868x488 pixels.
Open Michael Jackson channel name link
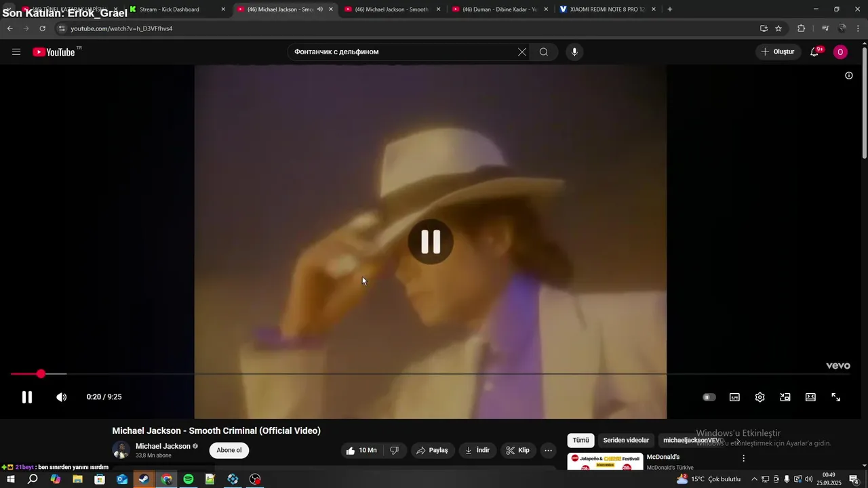coord(163,446)
